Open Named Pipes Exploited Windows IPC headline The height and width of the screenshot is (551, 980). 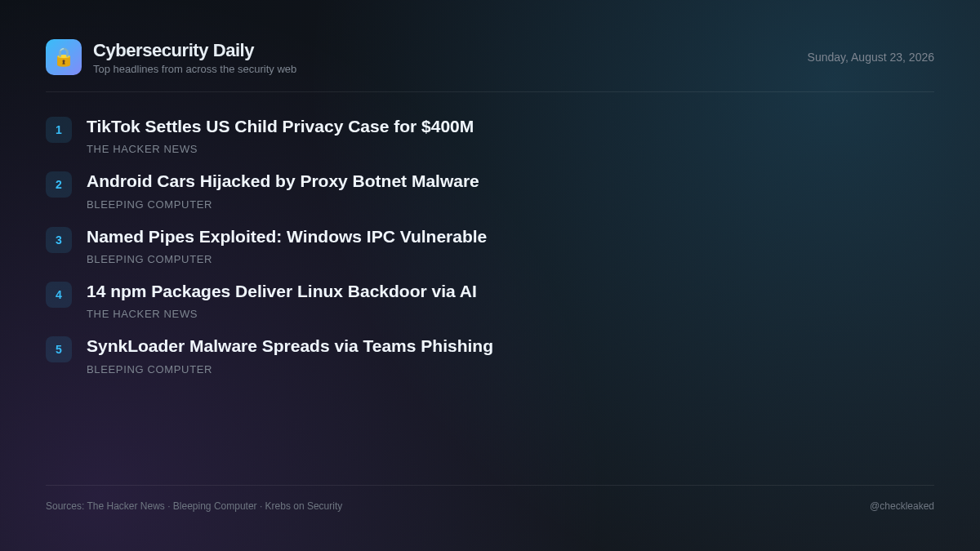(287, 237)
